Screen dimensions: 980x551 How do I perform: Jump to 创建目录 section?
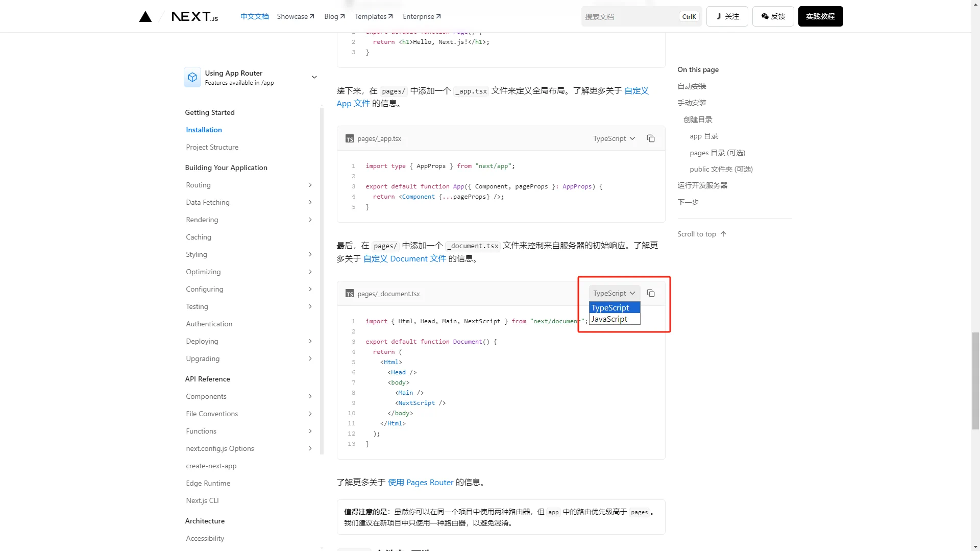(x=698, y=119)
